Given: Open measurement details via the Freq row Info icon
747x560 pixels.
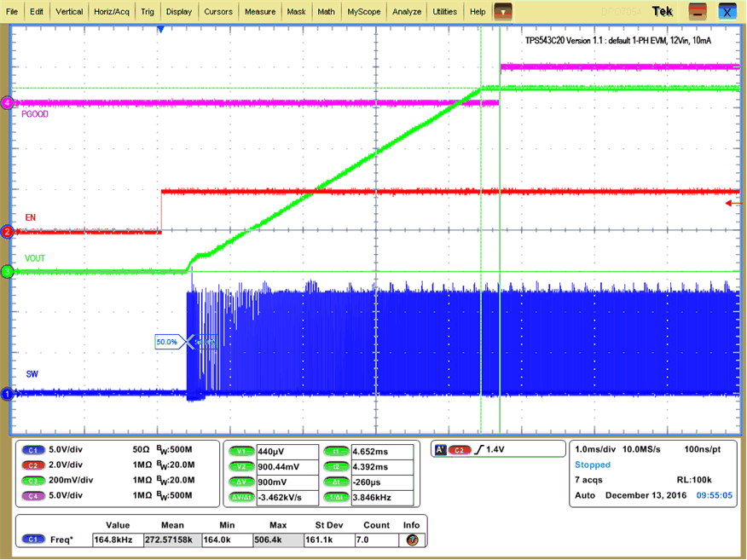Looking at the screenshot, I should click(x=410, y=539).
